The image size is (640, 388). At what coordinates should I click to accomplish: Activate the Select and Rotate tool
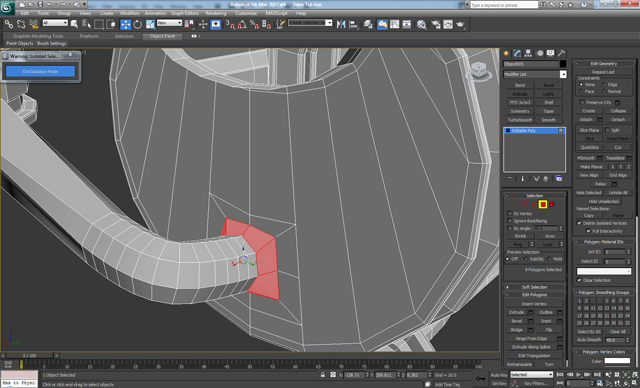[138, 24]
